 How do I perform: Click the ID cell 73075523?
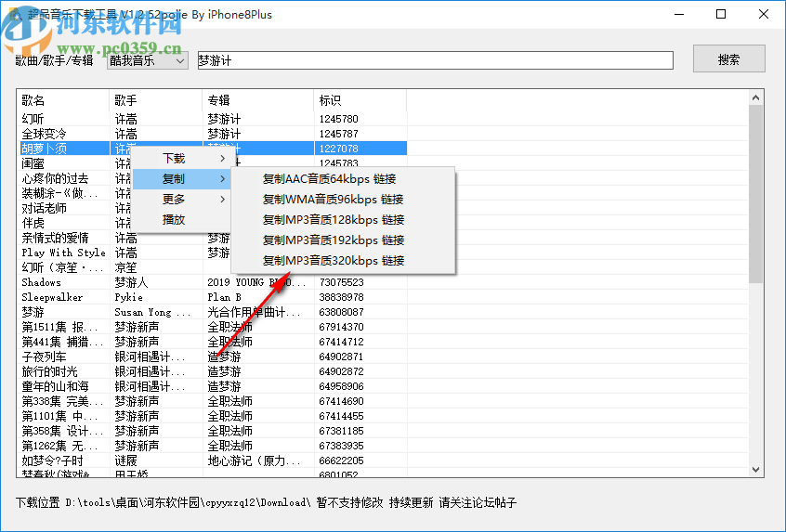(x=341, y=282)
